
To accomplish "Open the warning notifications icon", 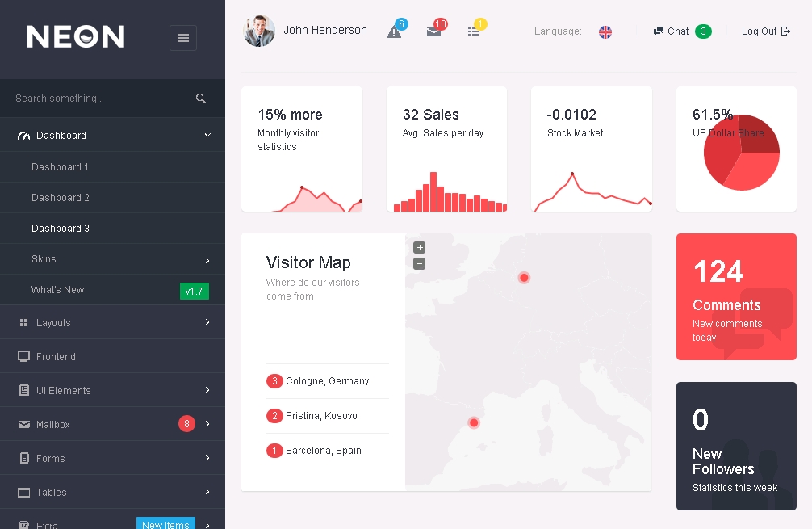I will coord(394,31).
